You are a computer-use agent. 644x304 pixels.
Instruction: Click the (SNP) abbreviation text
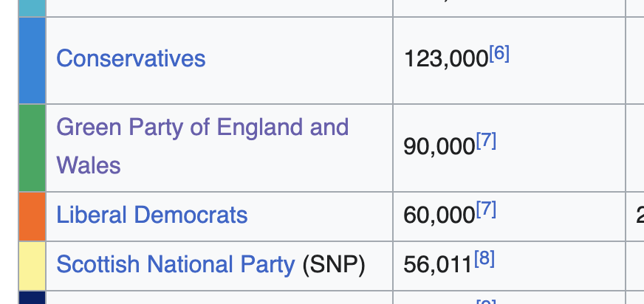pyautogui.click(x=334, y=264)
